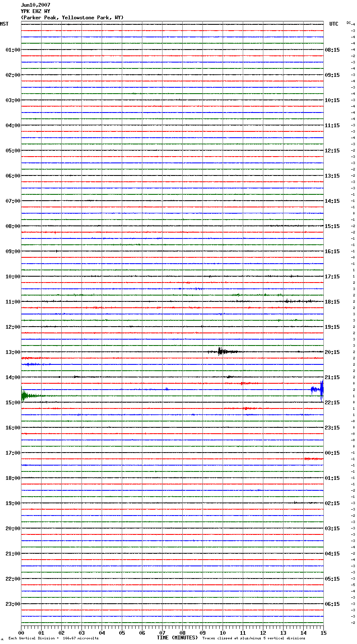Viewport: 357px width, 644px height.
Task: Select the 13:00 MST time label
Action: click(x=13, y=352)
